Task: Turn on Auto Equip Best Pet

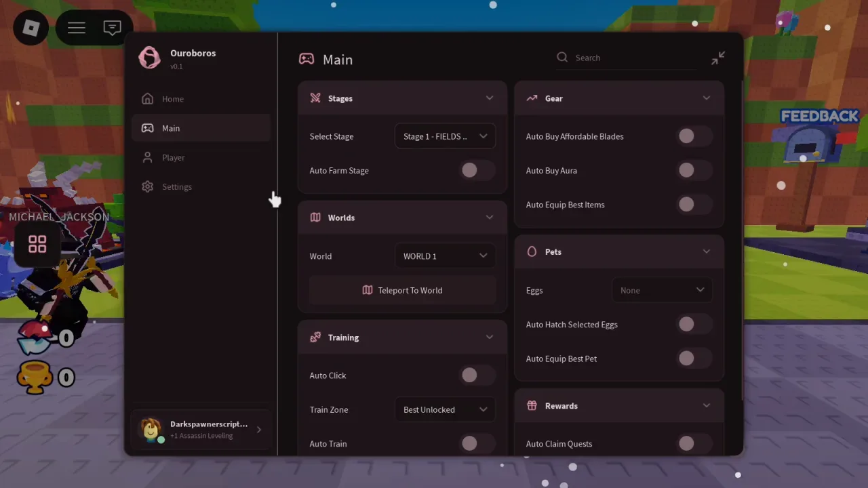Action: pyautogui.click(x=694, y=359)
